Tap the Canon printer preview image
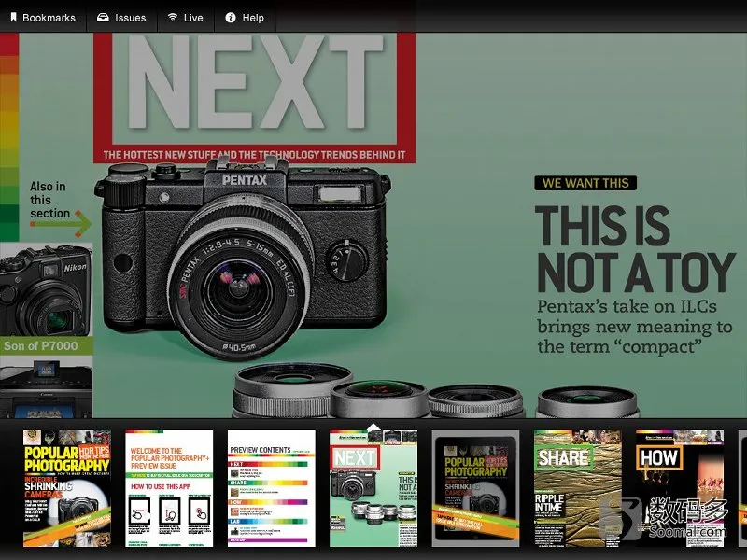This screenshot has width=747, height=560. pos(46,386)
